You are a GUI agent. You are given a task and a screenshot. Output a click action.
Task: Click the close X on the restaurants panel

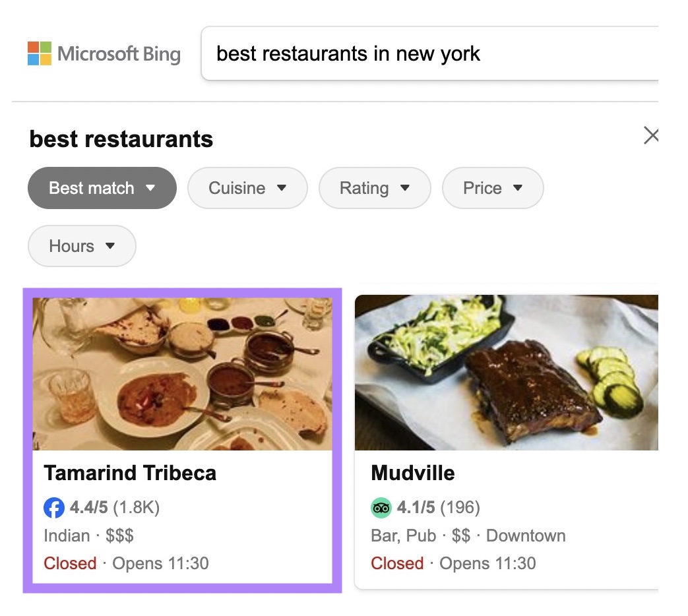(x=652, y=135)
